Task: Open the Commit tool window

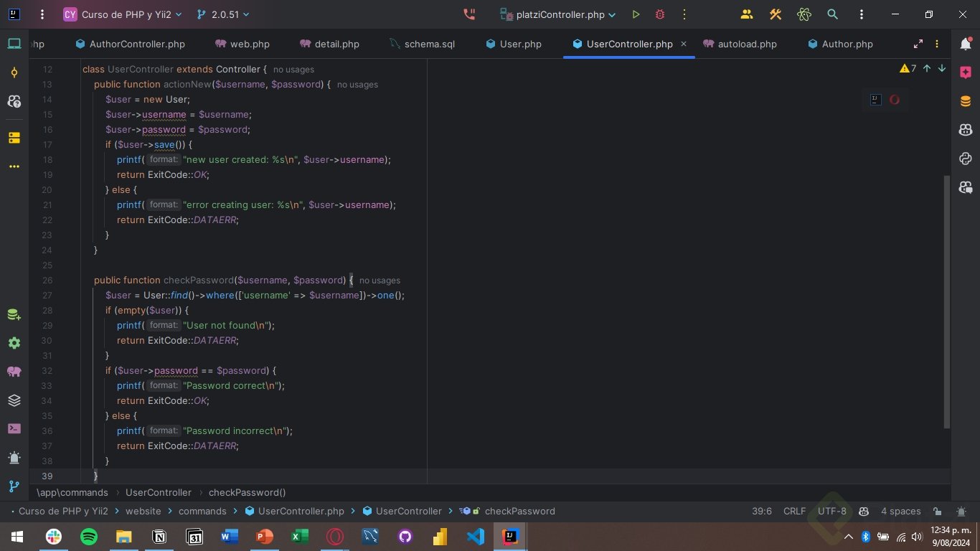Action: click(14, 72)
